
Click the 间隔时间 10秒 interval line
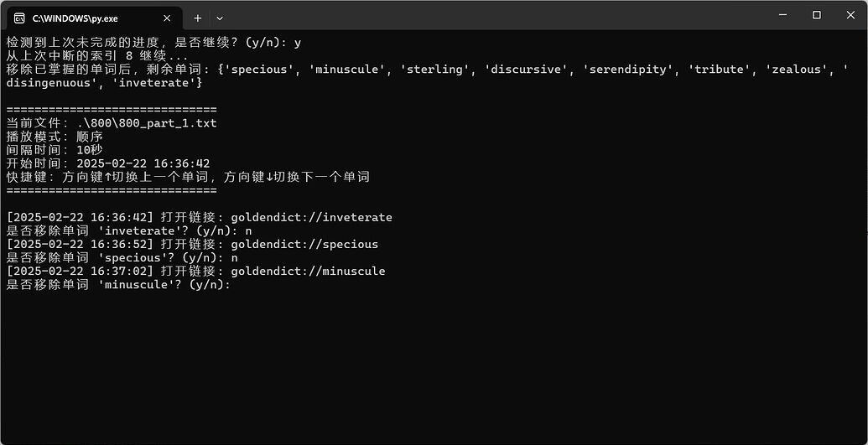pyautogui.click(x=55, y=150)
